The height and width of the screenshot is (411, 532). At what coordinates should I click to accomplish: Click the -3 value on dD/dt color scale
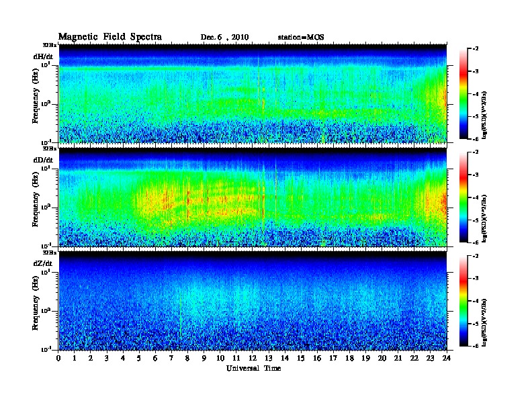(x=476, y=175)
